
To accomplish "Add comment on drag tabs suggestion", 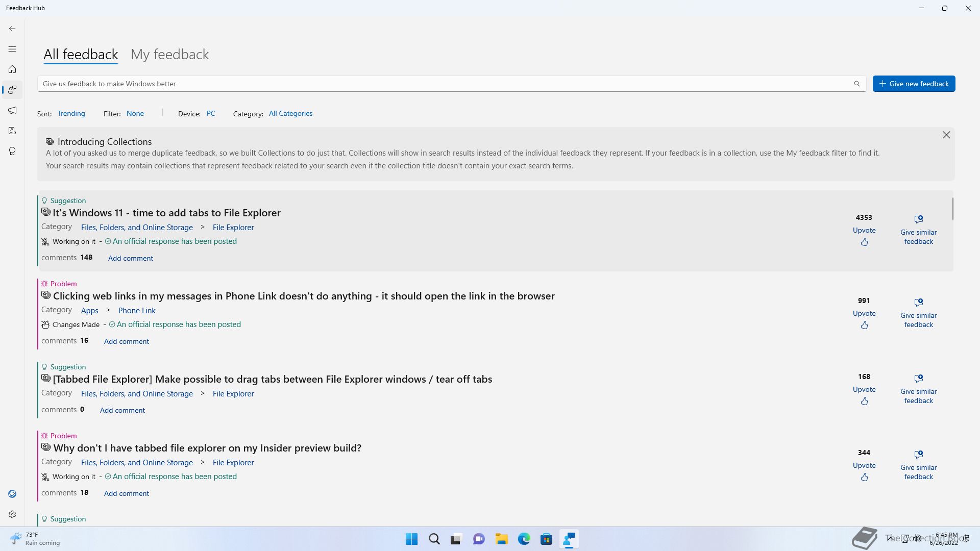I will pos(122,410).
